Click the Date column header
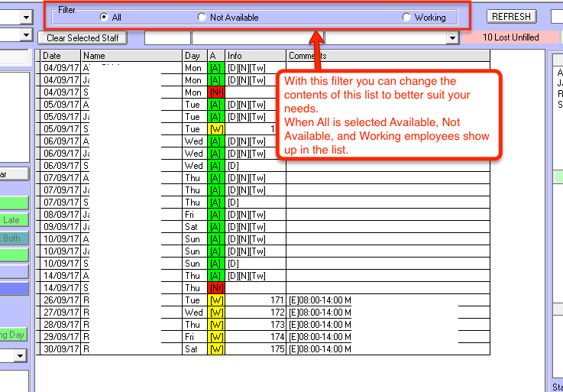 [60, 56]
